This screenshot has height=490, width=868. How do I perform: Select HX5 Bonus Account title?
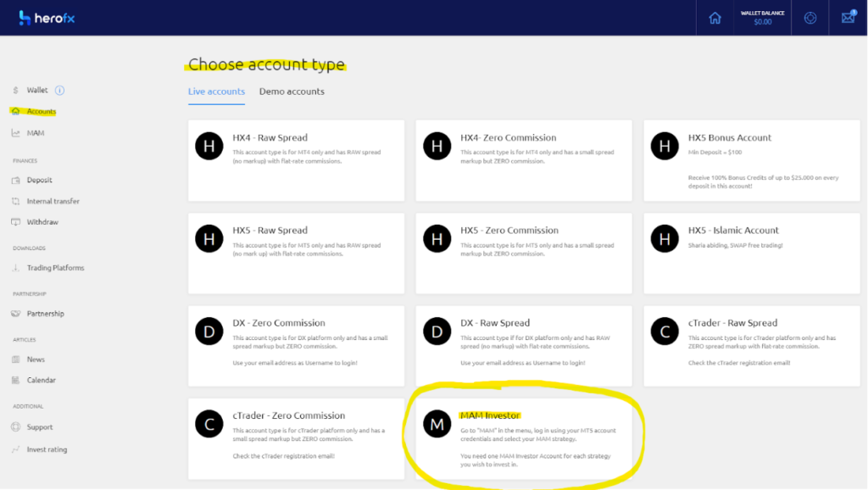(x=730, y=137)
